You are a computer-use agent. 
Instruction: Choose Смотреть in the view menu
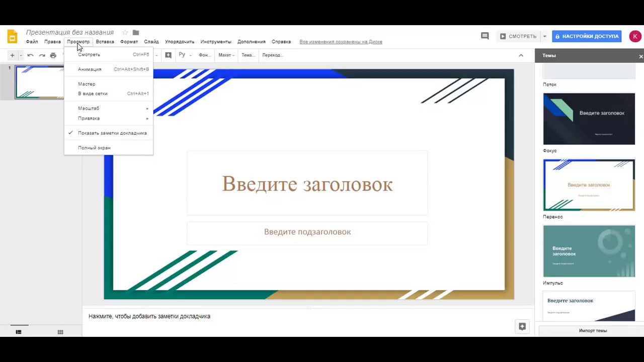[x=109, y=54]
